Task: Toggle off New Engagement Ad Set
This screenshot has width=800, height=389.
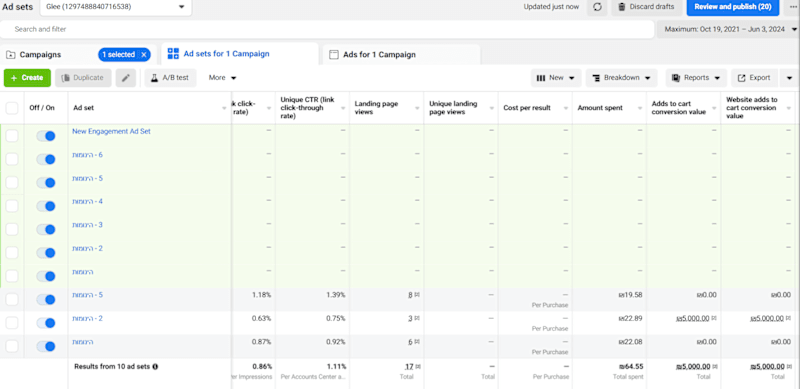Action: point(46,136)
